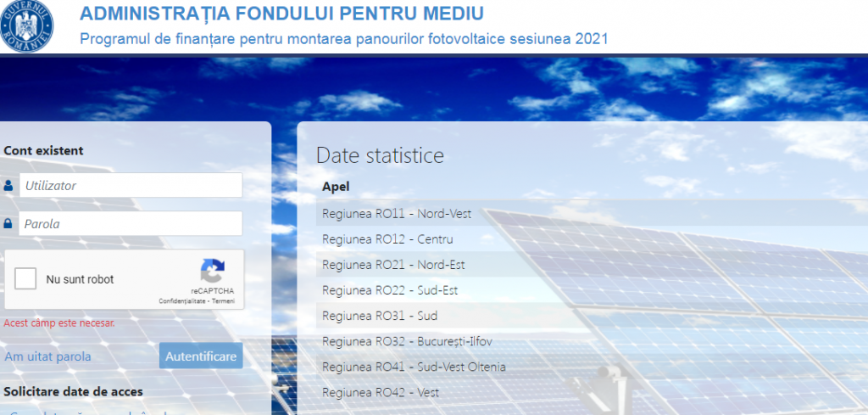Click the "Solicitare date de acces" heading
The image size is (868, 415).
pos(73,392)
